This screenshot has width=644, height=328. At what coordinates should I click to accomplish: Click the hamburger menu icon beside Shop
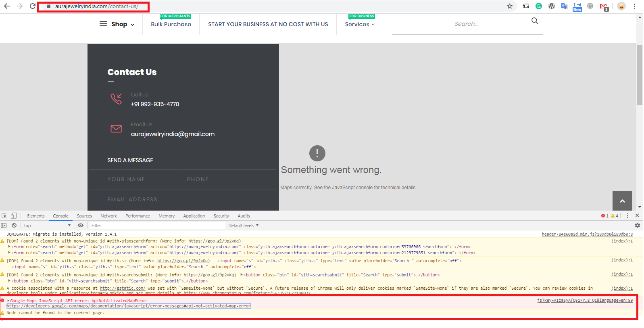(x=103, y=24)
